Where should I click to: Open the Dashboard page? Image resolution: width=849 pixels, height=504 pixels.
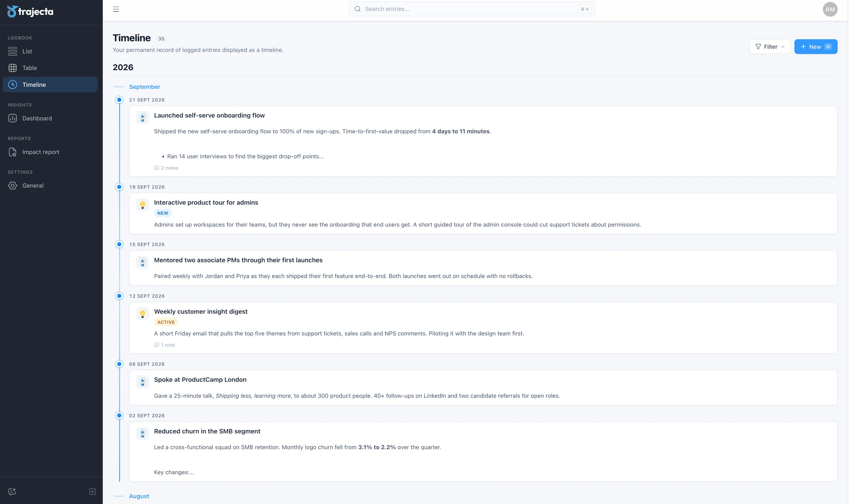(x=50, y=118)
